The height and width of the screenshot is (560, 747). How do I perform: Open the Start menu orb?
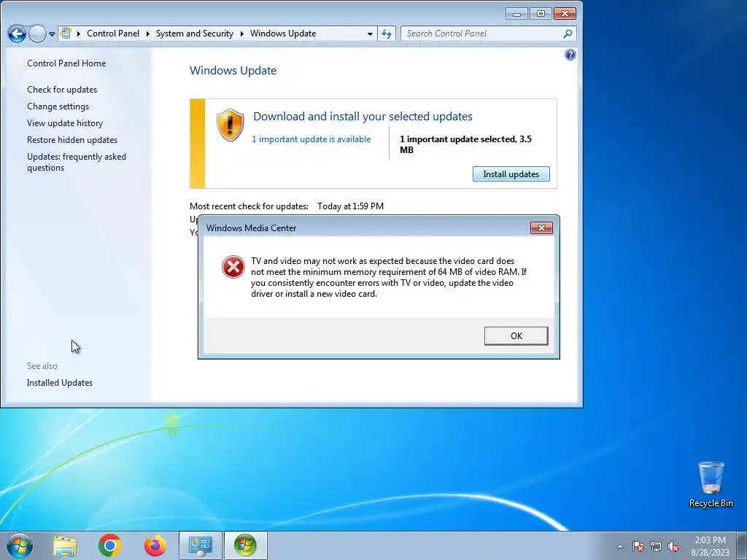pyautogui.click(x=20, y=545)
